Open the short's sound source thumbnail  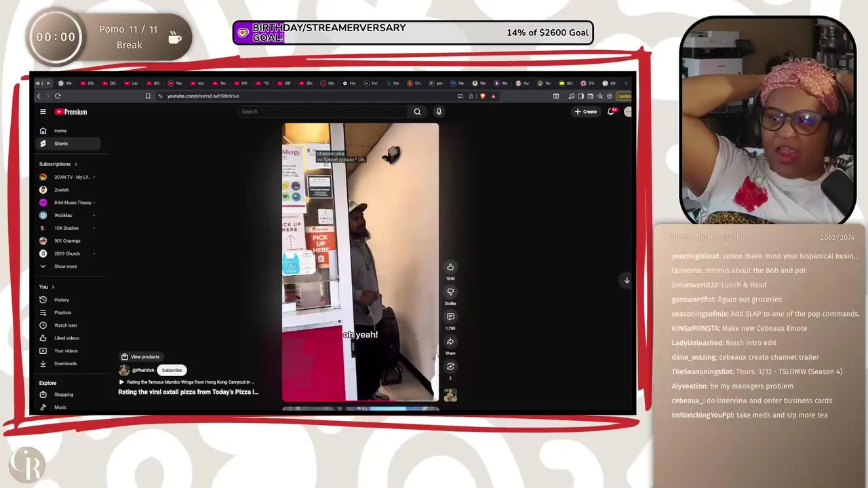point(450,395)
